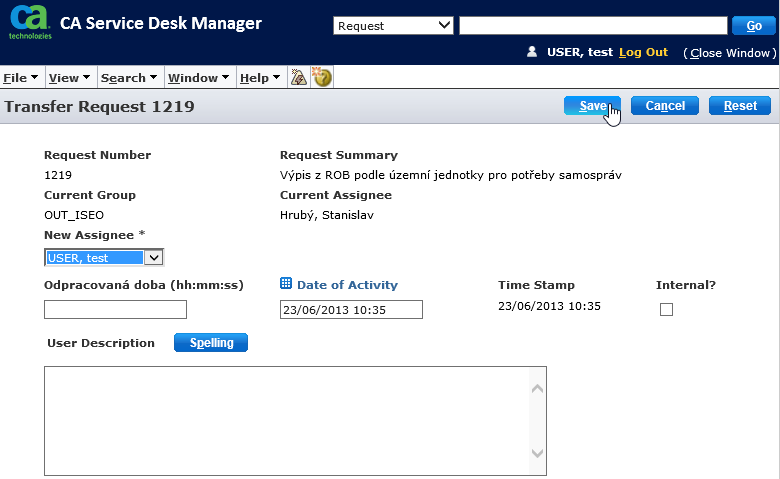The image size is (780, 479).
Task: Click the Date of Activity input field
Action: point(351,309)
